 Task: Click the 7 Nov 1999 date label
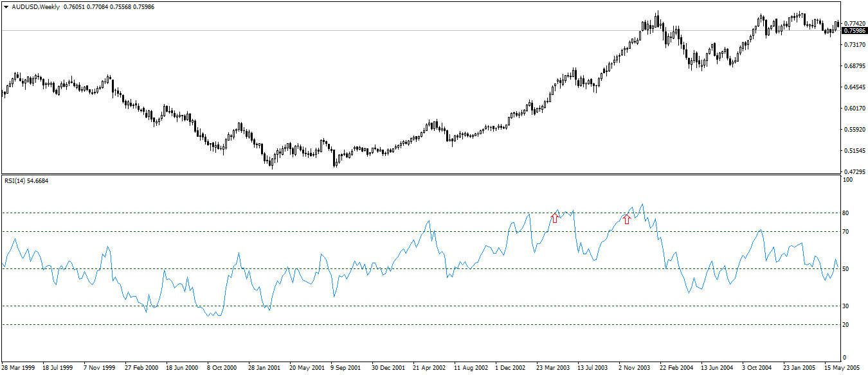(99, 368)
